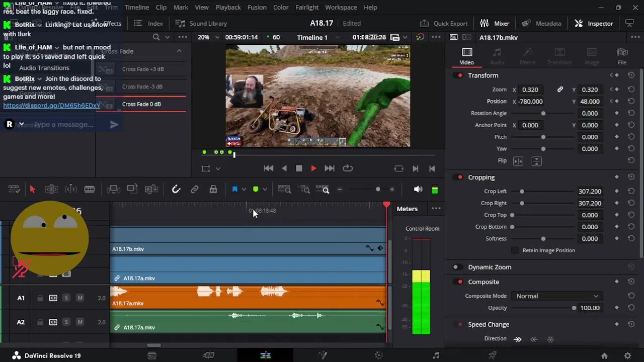Mute audio with the speaker icon
This screenshot has width=644, height=362.
tap(418, 189)
